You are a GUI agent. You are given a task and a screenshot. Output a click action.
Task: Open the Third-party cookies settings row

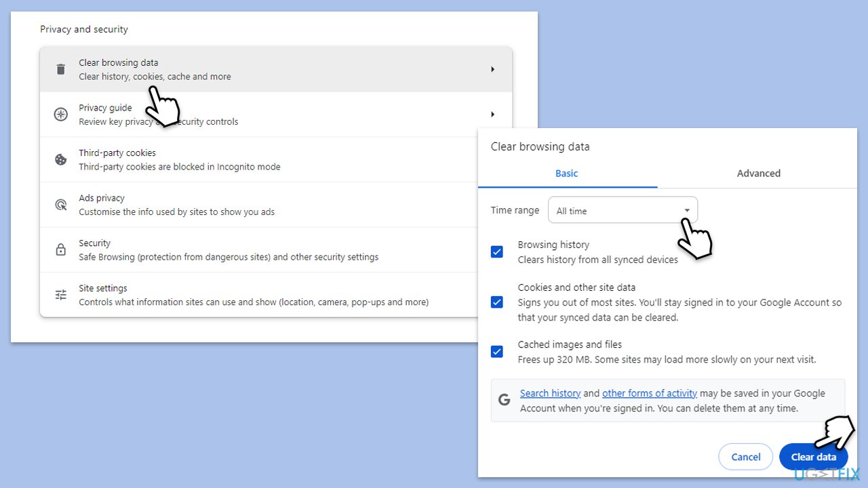(258, 160)
